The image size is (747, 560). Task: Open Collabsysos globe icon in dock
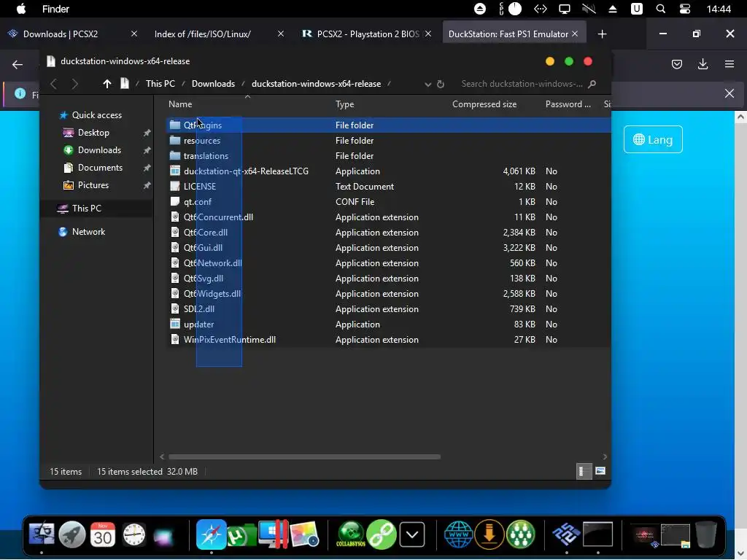[351, 534]
